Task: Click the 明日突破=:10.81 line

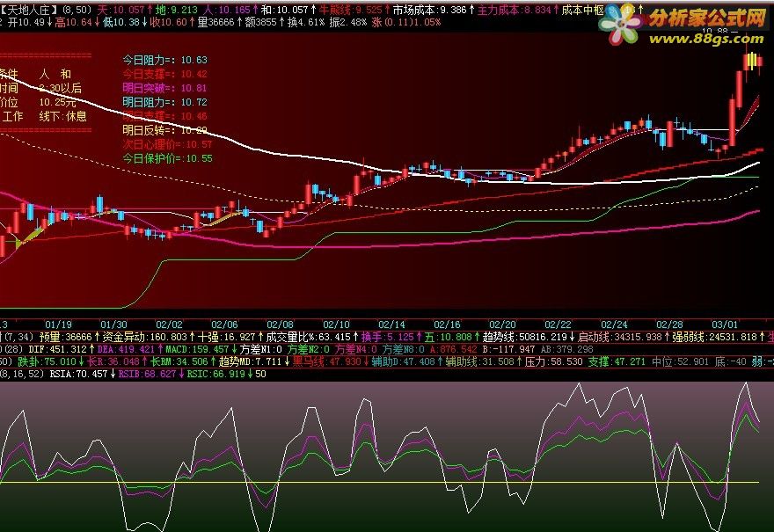Action: pyautogui.click(x=164, y=88)
